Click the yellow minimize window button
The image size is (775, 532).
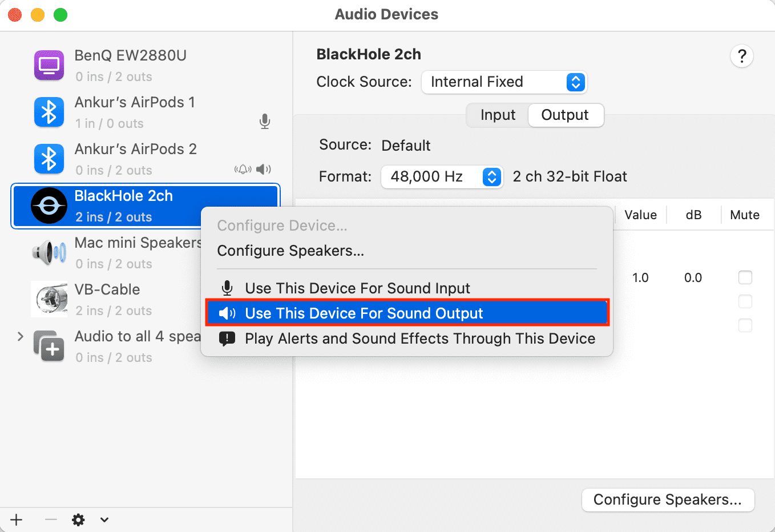pos(38,15)
